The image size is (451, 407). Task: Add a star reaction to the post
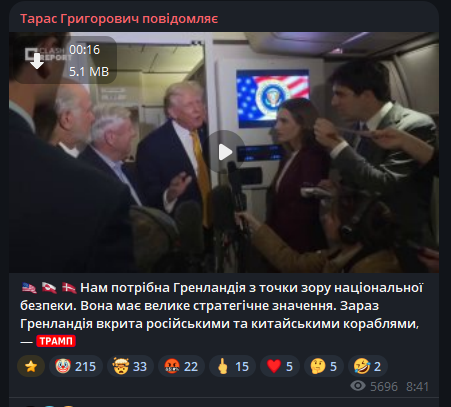31,366
